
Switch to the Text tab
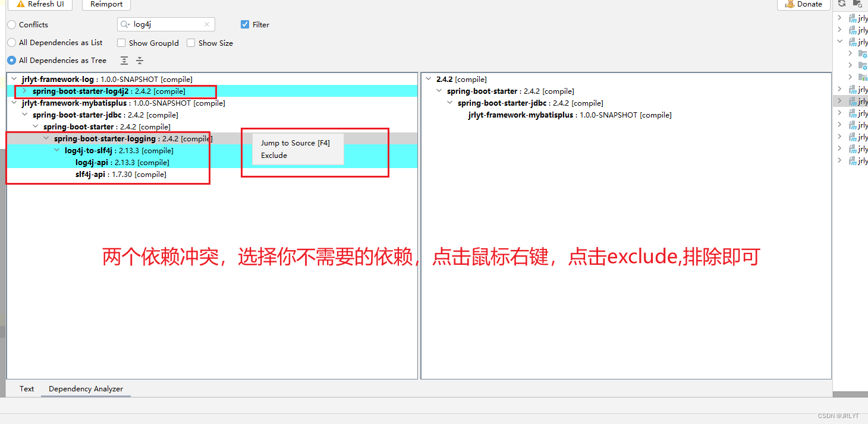click(x=26, y=388)
